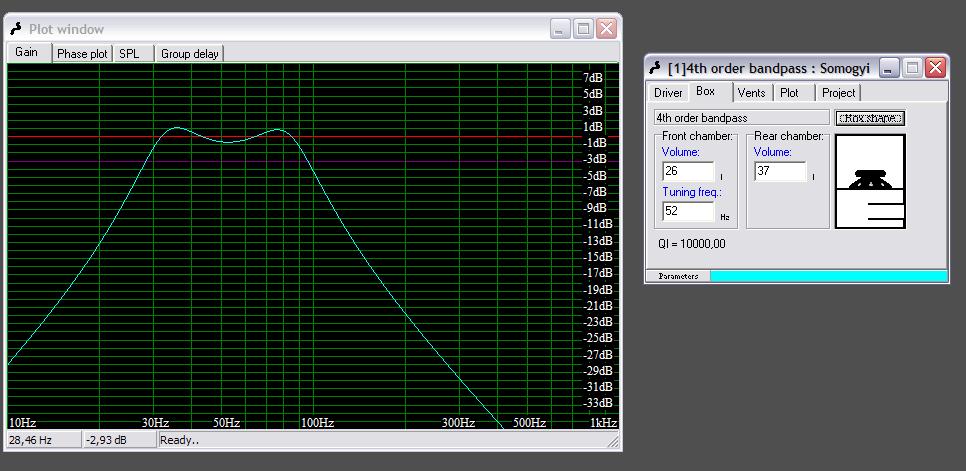Click the 28,46 Hz status readout
Screen dimensions: 966x471
click(44, 440)
